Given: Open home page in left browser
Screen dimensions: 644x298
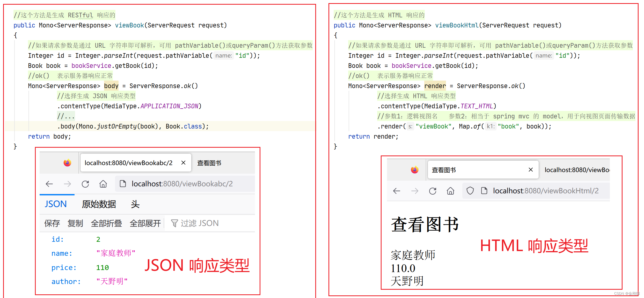Looking at the screenshot, I should [x=103, y=184].
